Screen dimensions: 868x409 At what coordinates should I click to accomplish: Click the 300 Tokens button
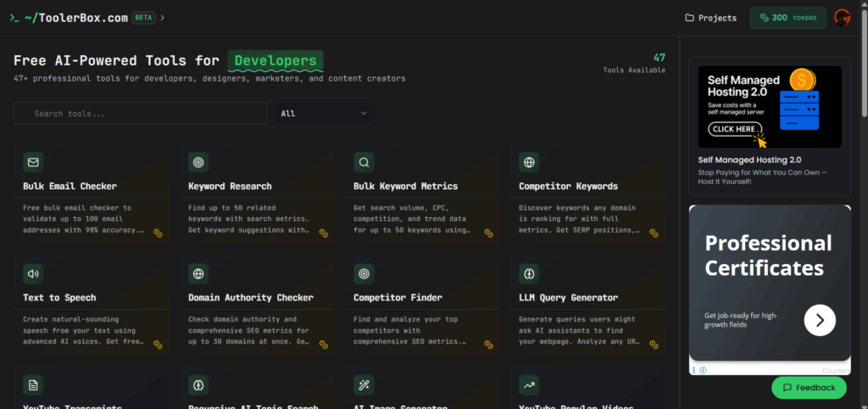pos(787,18)
